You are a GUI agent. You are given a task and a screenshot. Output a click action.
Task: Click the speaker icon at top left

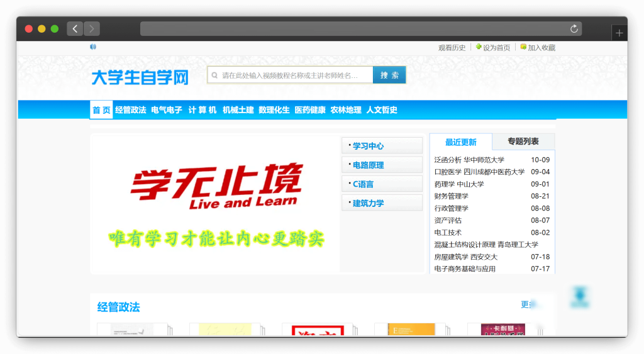coord(93,47)
